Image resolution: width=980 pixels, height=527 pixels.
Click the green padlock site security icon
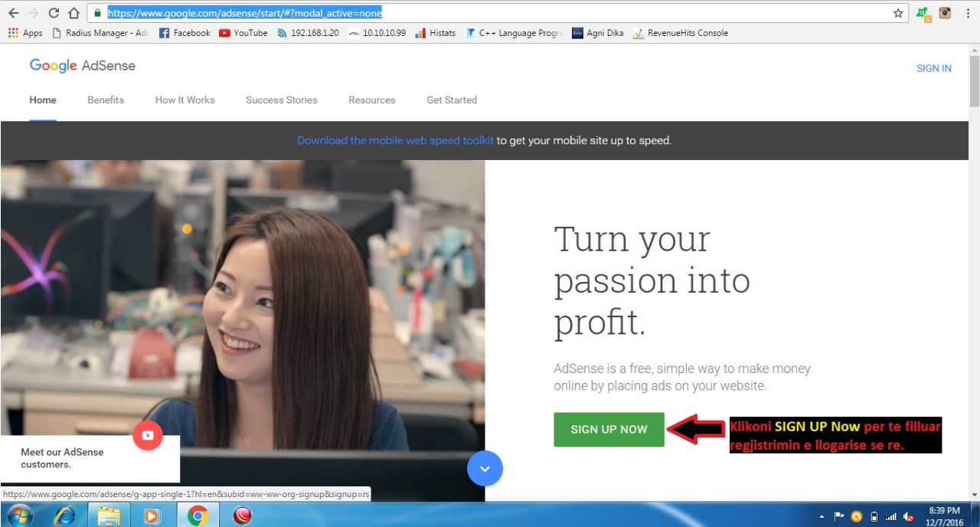tap(97, 13)
